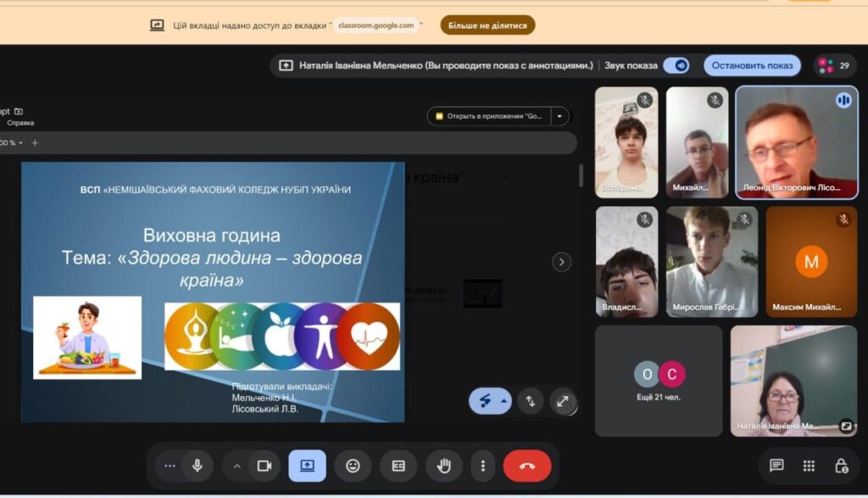Open the three-dot more options menu
Screen dimensions: 868x498
[482, 466]
